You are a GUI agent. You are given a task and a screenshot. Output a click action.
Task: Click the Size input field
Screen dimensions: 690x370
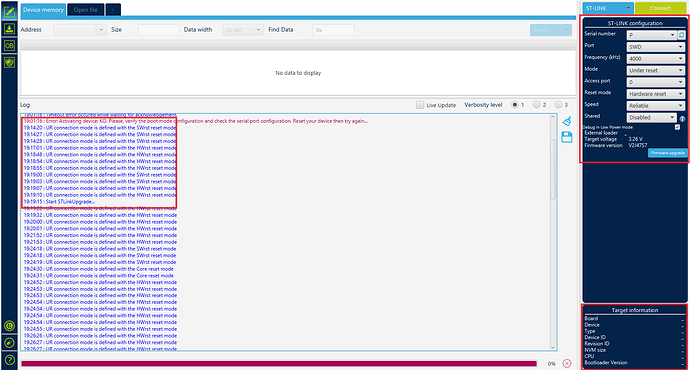tap(158, 30)
